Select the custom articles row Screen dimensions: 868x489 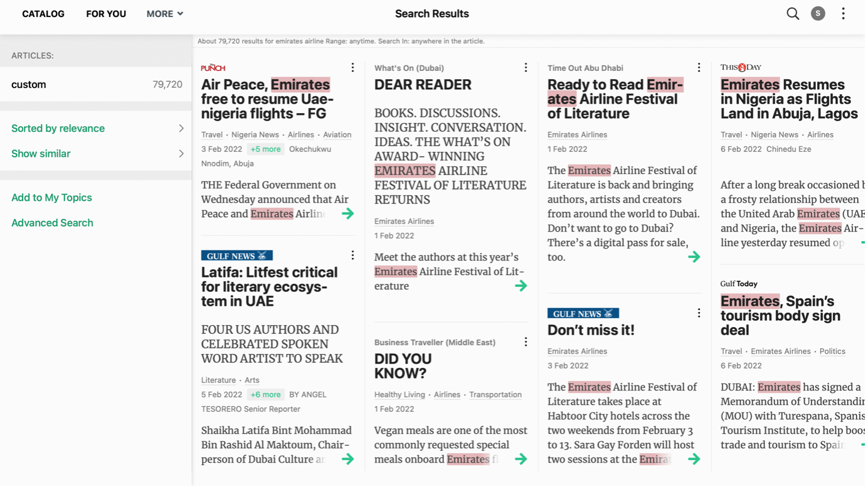97,85
